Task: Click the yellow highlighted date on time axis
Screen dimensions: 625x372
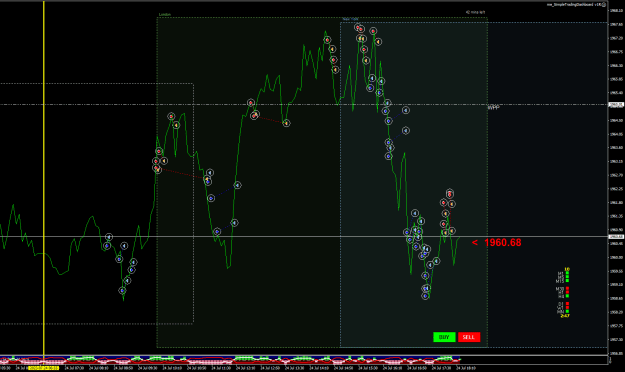Action: 43,368
